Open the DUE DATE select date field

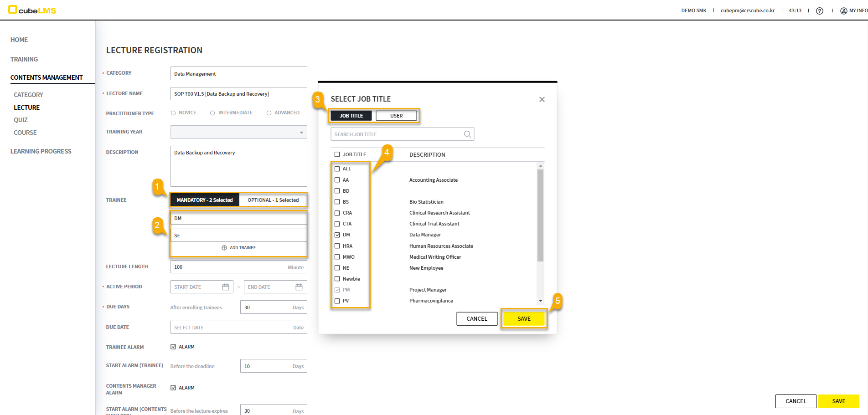tap(238, 328)
